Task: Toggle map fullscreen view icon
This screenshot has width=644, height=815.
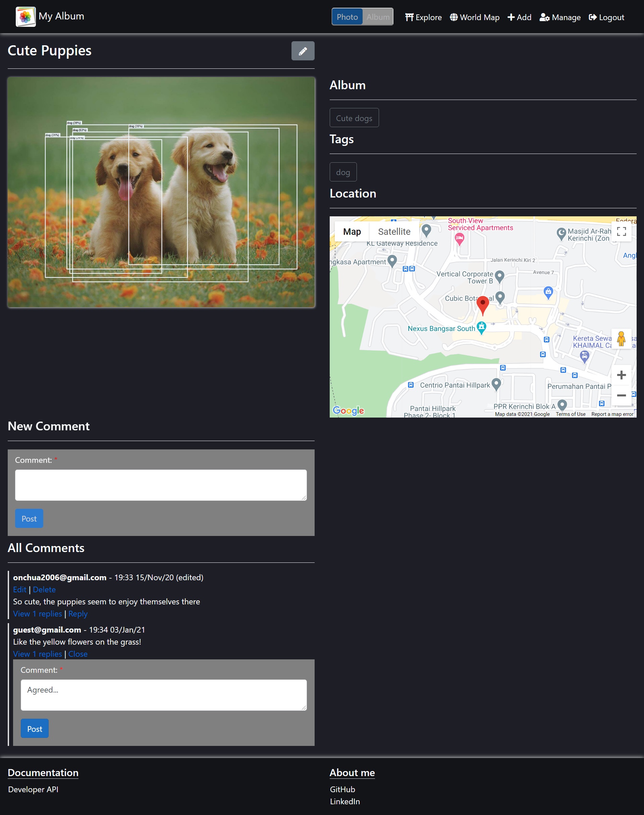Action: tap(621, 231)
